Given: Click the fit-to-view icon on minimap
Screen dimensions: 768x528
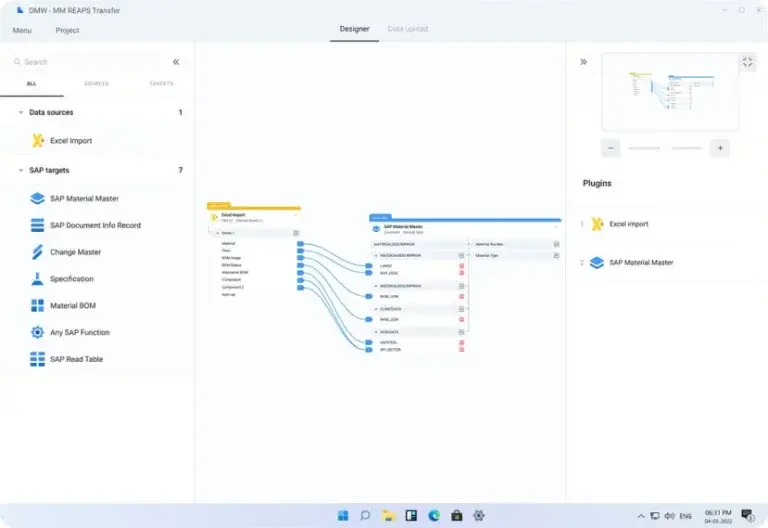Looking at the screenshot, I should [747, 62].
